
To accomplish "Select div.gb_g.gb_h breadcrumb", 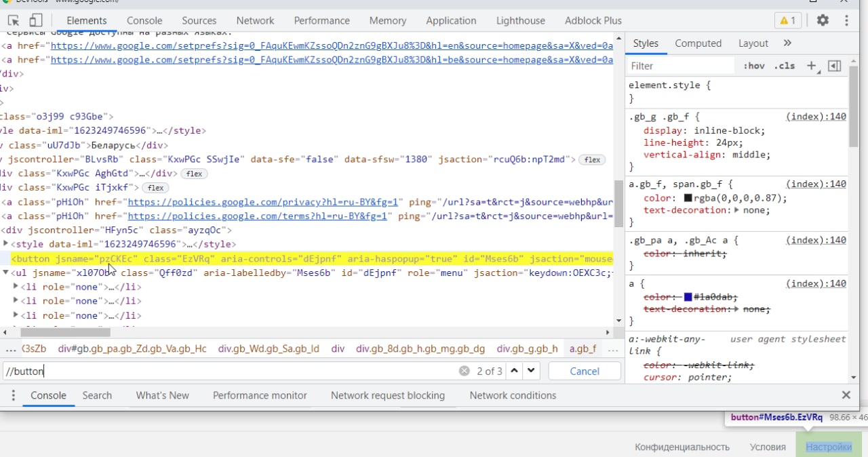I will [528, 349].
